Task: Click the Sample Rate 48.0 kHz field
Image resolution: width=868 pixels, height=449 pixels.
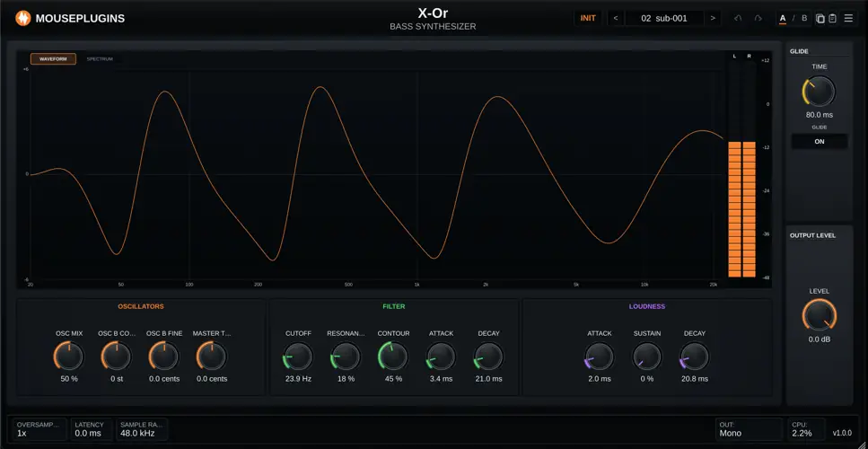Action: point(142,429)
